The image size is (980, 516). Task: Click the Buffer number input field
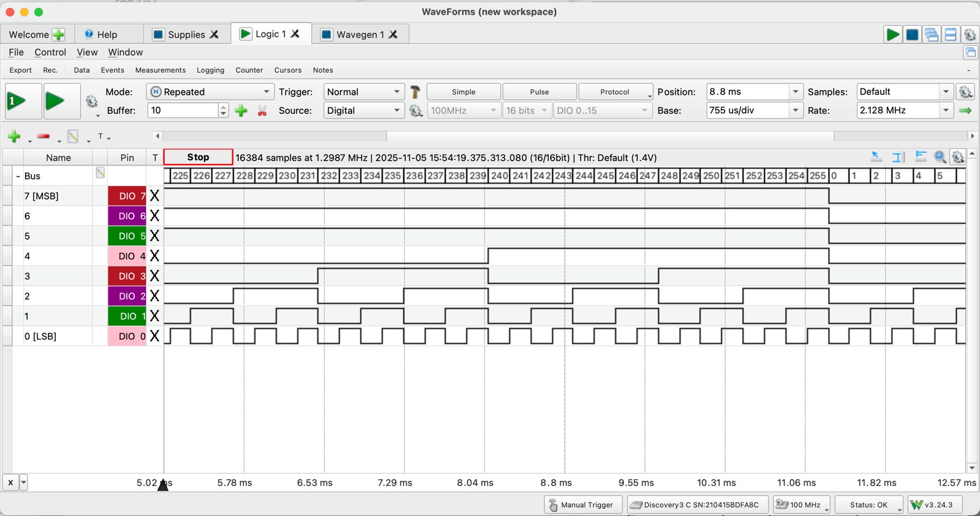pyautogui.click(x=183, y=111)
